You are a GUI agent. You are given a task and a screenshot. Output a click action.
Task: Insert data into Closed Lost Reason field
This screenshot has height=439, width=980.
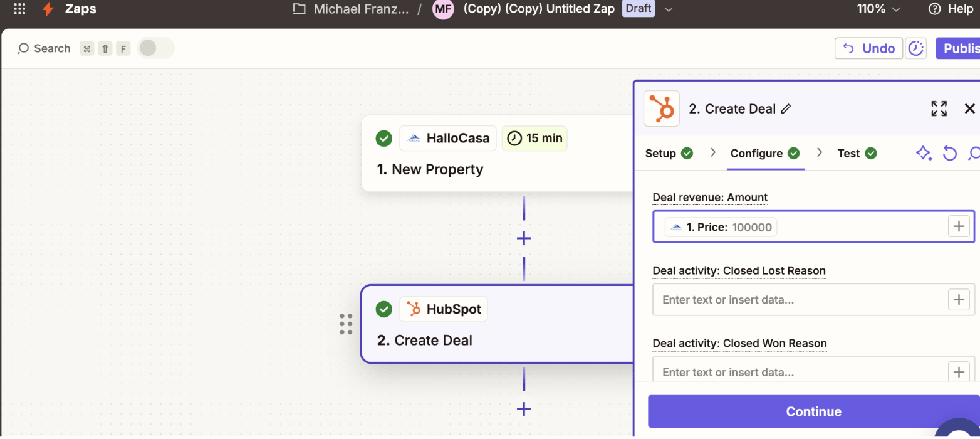pyautogui.click(x=959, y=299)
